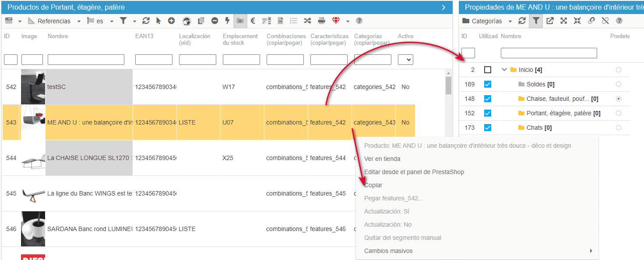Set Inicio as default category radio
Image resolution: width=644 pixels, height=260 pixels.
(x=618, y=70)
